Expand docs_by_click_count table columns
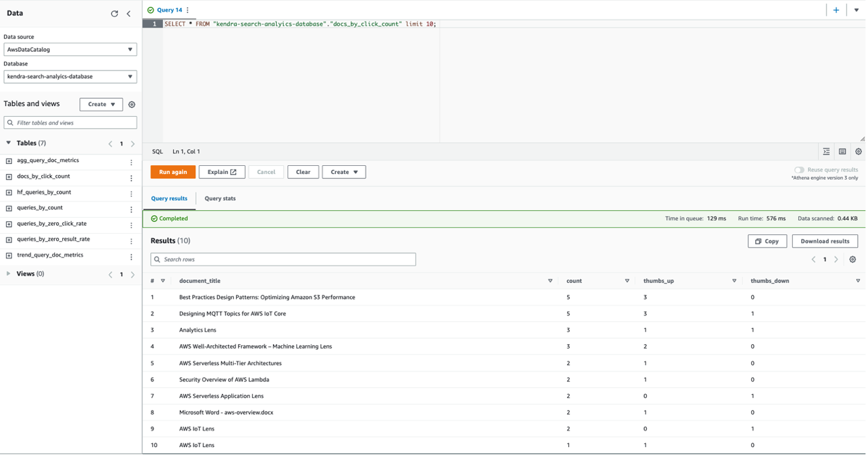 coord(9,177)
